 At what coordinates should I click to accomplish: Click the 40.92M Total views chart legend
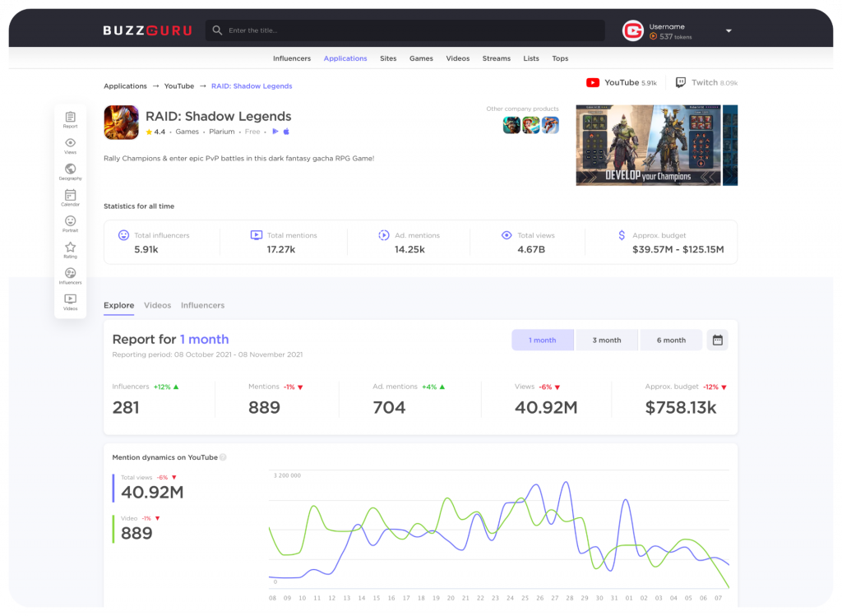(x=148, y=488)
